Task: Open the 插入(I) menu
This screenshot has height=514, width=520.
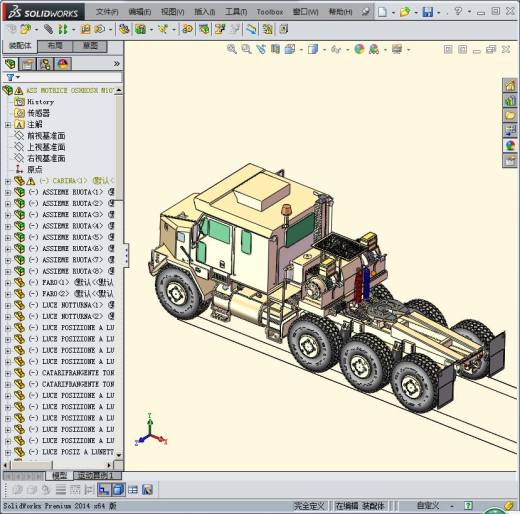Action: click(x=204, y=12)
